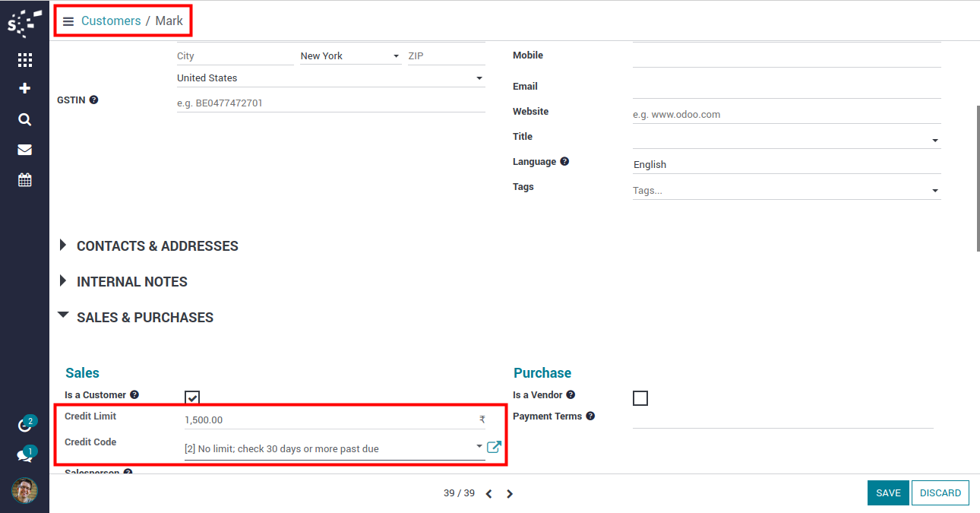Open the apps grid menu in sidebar
The width and height of the screenshot is (980, 513).
24,60
